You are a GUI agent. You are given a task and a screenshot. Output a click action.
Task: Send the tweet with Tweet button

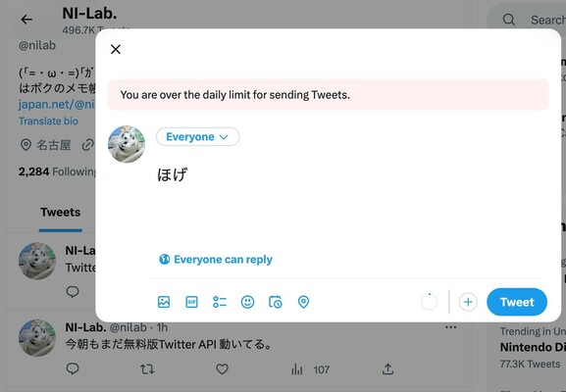517,302
